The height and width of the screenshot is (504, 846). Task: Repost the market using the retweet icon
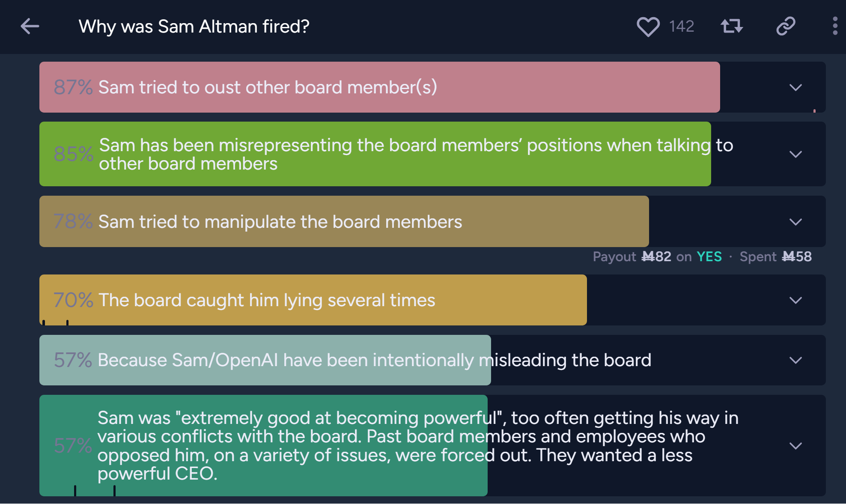pos(732,26)
